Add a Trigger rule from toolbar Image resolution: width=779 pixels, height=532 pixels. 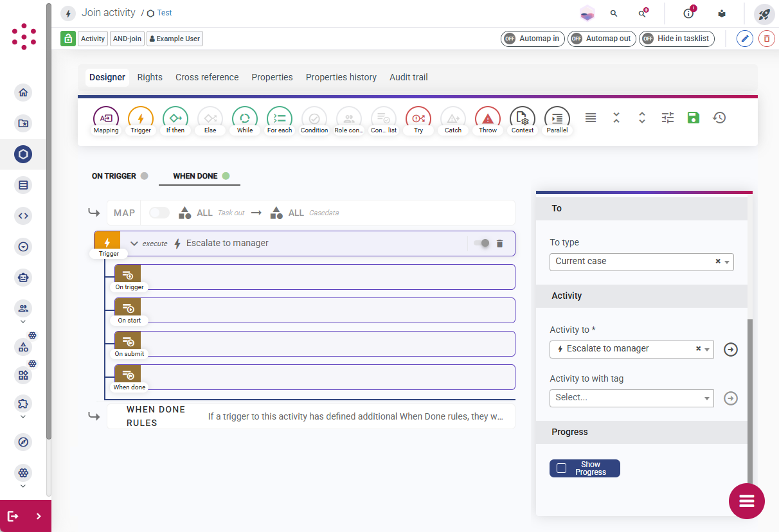click(x=141, y=120)
